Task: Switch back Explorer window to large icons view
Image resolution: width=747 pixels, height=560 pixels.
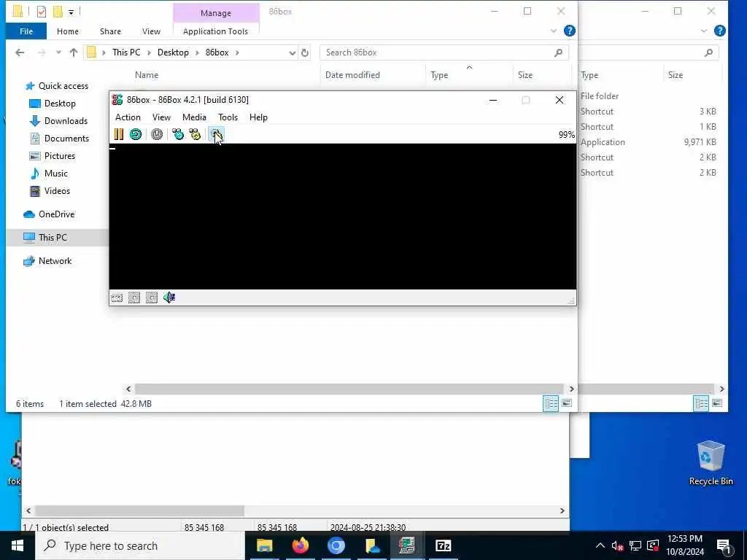Action: (x=718, y=403)
